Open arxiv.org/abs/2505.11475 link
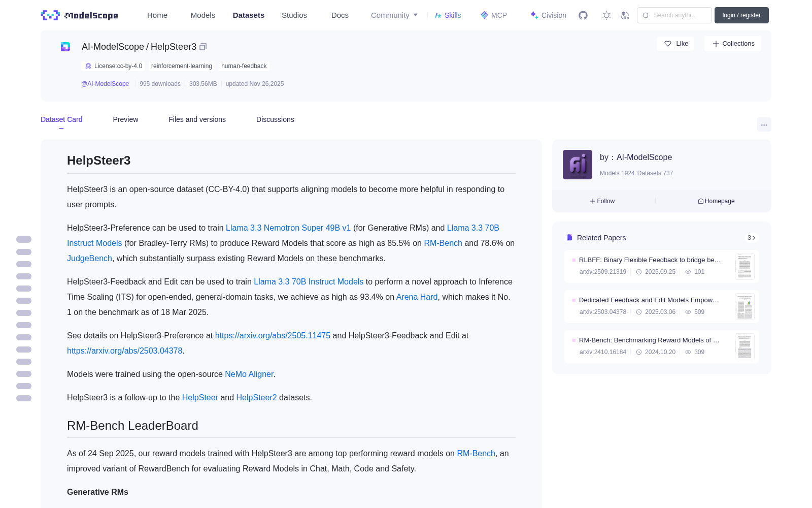 pos(273,335)
